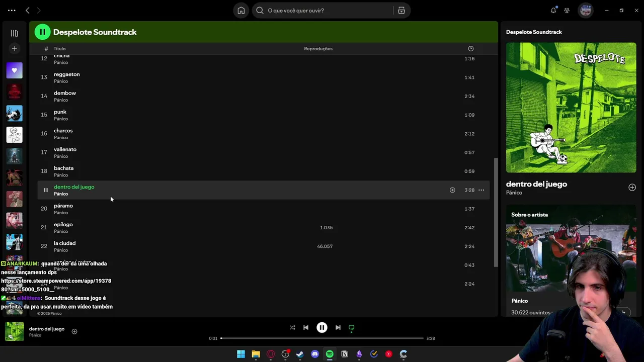Select track 20 páramo

click(263, 209)
